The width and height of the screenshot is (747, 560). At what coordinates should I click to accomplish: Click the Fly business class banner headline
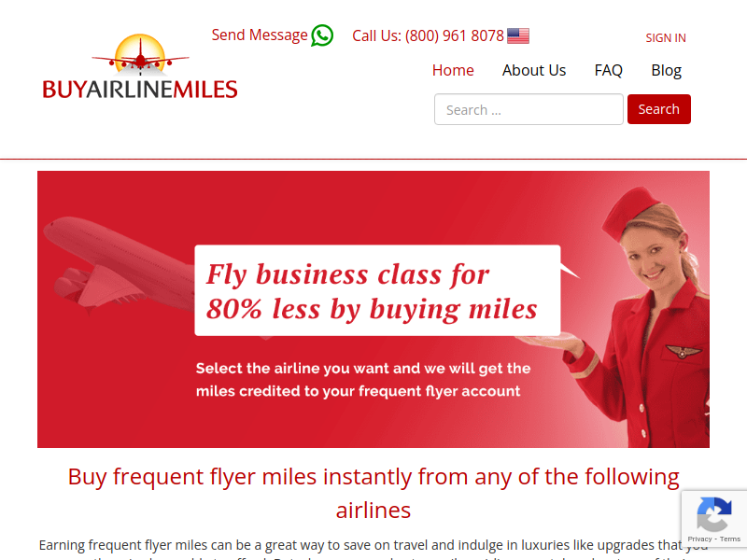(x=372, y=291)
